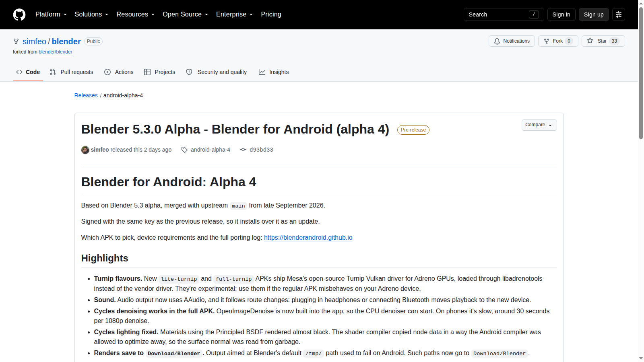Click the Public repository badge
Screen dimensions: 644x362
click(x=93, y=41)
